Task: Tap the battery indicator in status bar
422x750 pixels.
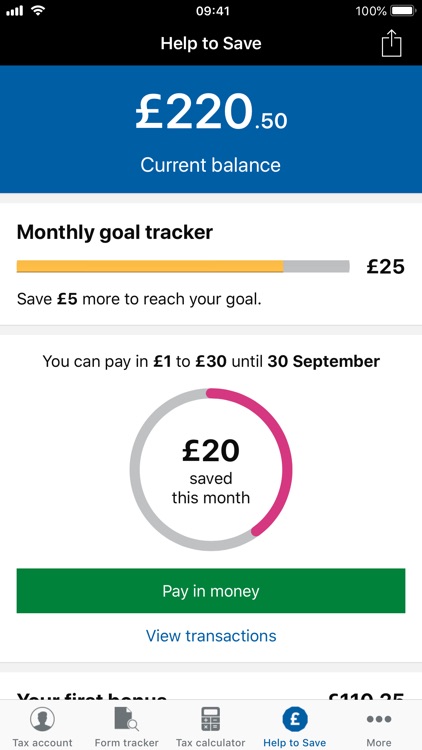Action: pos(403,11)
